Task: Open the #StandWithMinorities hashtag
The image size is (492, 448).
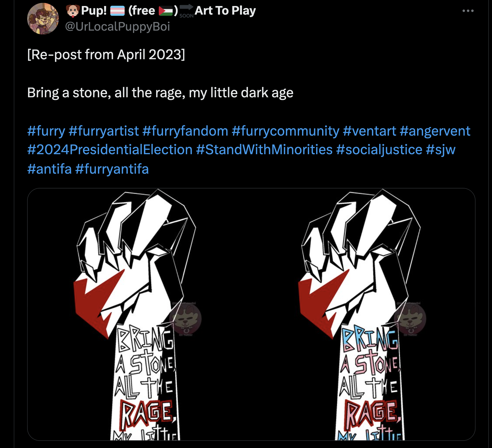Action: 264,150
